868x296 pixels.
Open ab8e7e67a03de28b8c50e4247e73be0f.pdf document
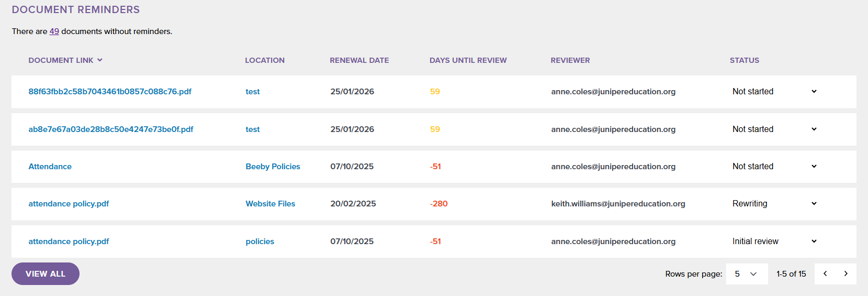(111, 129)
